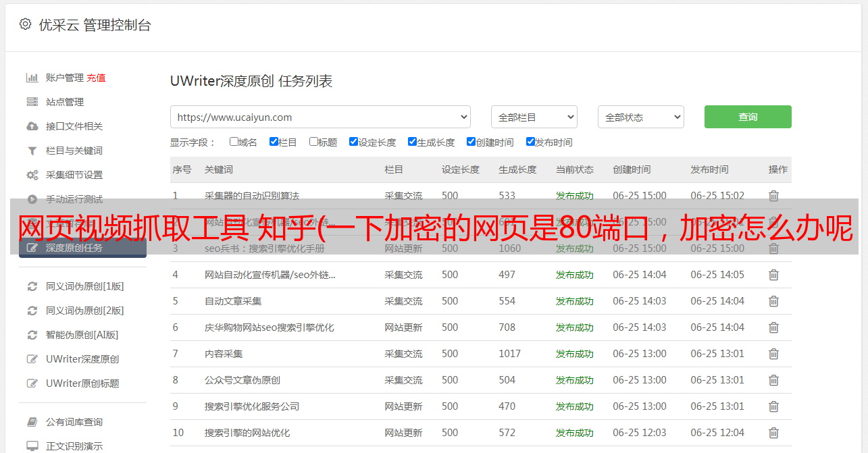The image size is (868, 453).
Task: Enable the 域名 display field checkbox
Action: (234, 142)
